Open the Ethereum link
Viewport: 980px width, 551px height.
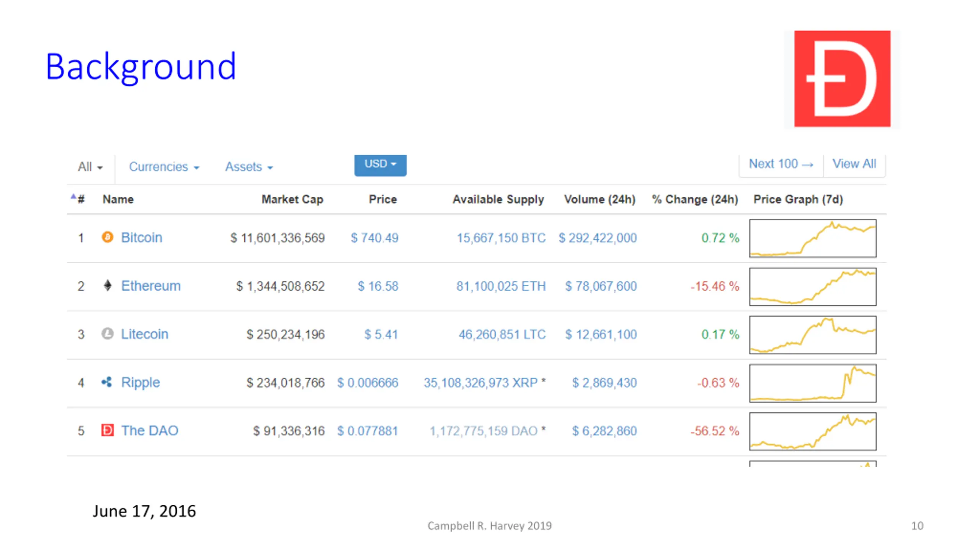pos(151,286)
